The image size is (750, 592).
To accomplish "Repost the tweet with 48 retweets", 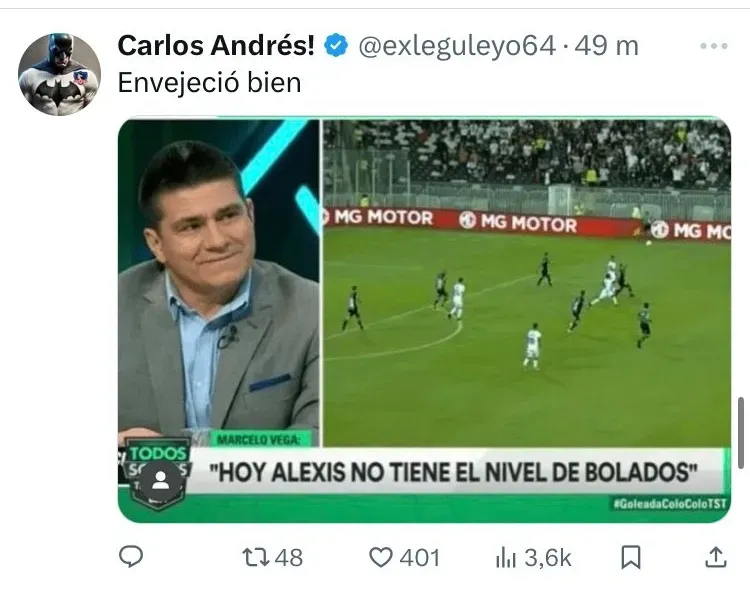I will coord(256,557).
